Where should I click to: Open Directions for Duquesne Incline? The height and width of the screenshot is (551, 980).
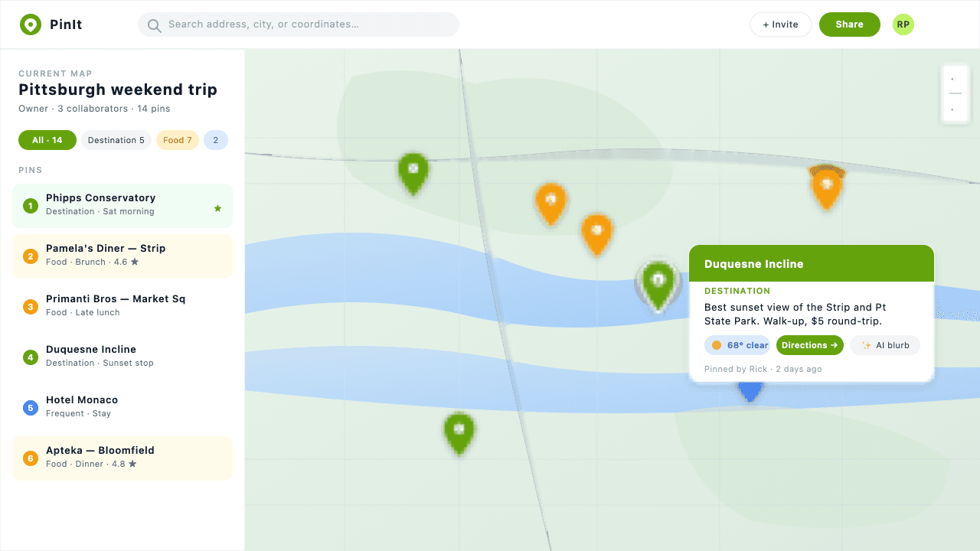click(809, 345)
